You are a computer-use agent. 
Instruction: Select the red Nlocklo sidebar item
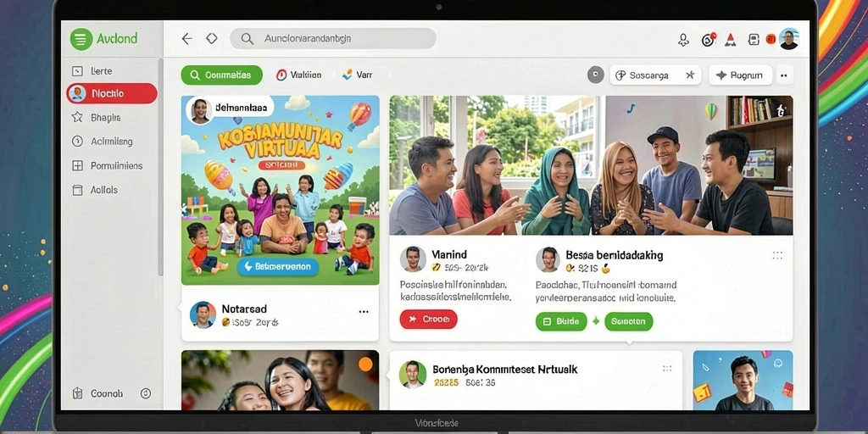111,93
